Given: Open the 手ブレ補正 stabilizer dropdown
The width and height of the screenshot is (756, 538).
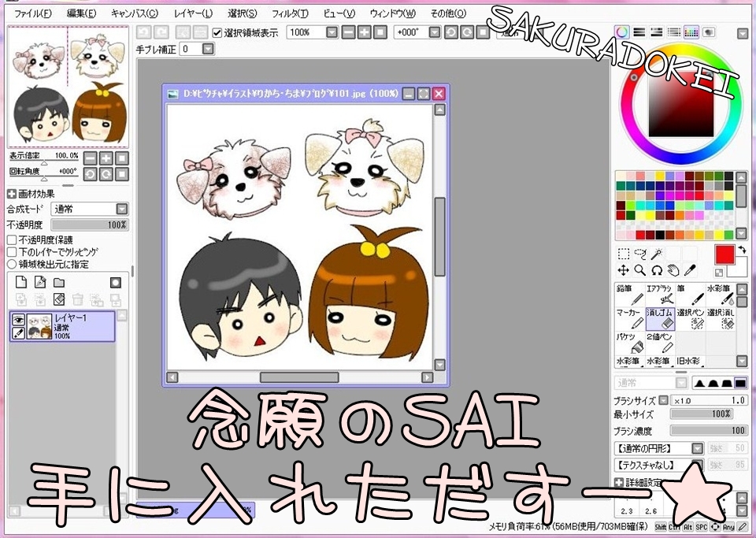Looking at the screenshot, I should 208,49.
